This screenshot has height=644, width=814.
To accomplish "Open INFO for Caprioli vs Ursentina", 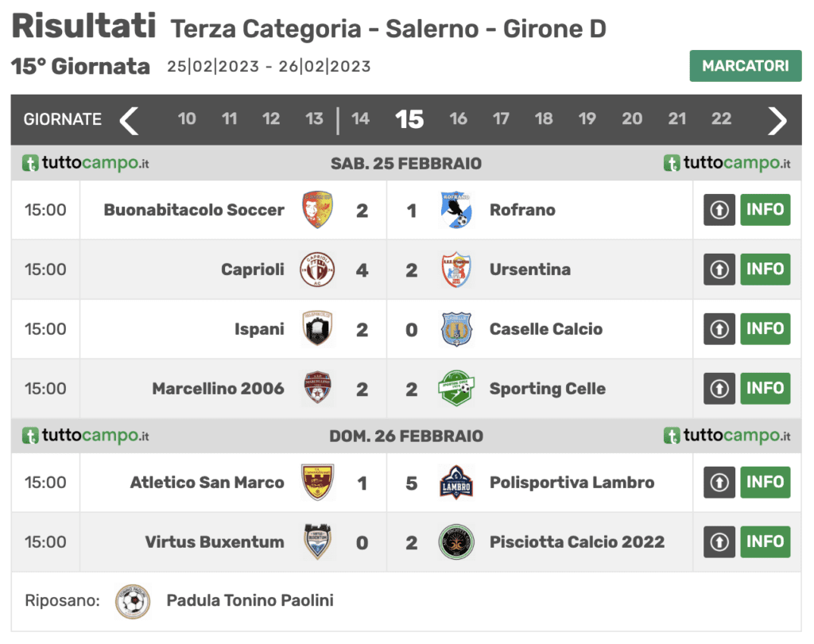I will point(766,269).
